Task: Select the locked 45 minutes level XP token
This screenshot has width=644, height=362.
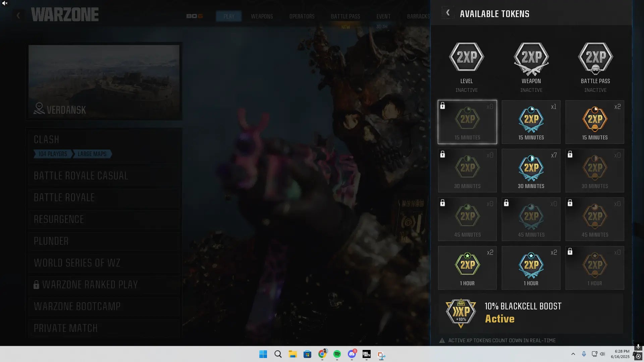Action: pos(467,219)
